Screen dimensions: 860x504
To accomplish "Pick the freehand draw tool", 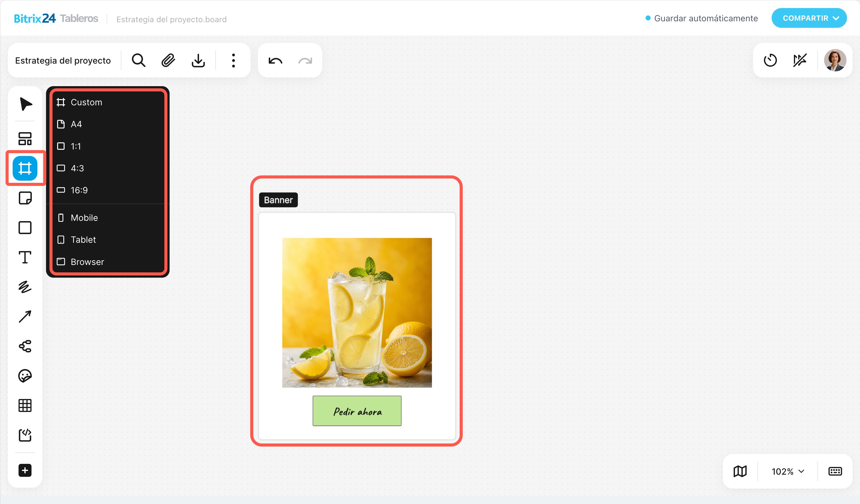I will pyautogui.click(x=25, y=287).
